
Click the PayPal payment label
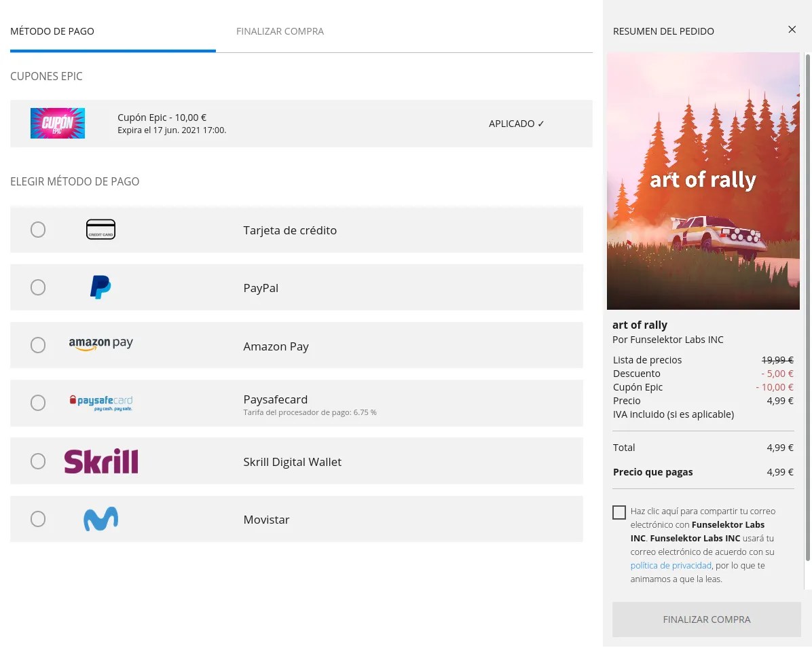[261, 289]
